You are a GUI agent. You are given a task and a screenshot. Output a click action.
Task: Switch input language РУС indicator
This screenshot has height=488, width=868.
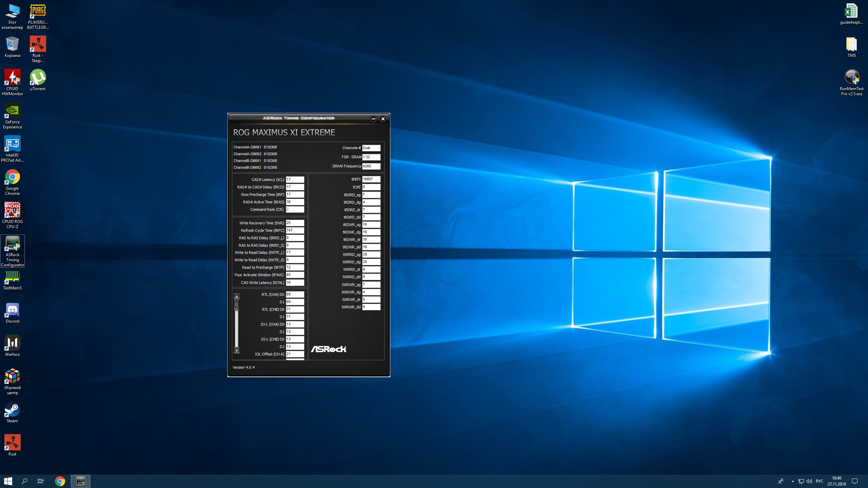pos(820,481)
